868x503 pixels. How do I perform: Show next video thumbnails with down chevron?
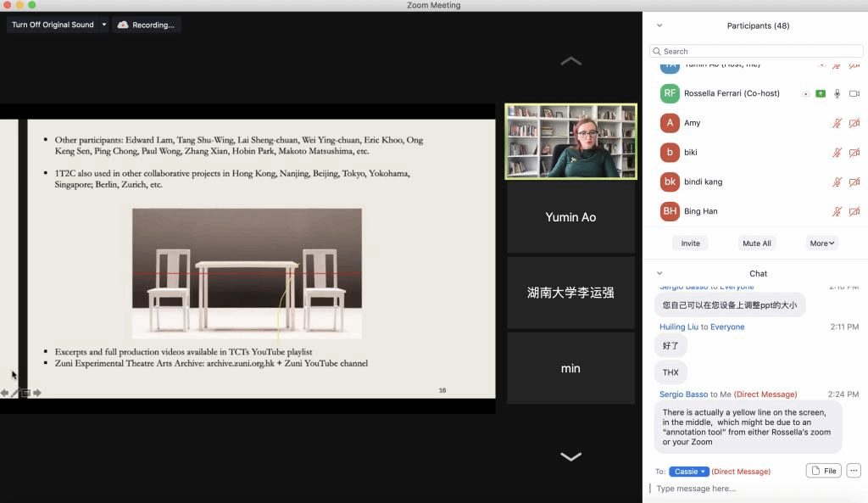570,456
